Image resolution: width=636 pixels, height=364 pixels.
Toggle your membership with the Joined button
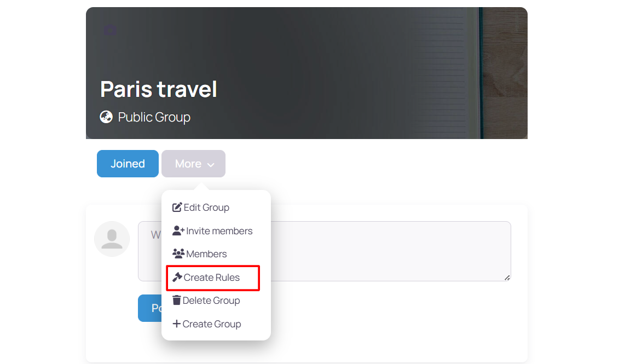(x=128, y=163)
